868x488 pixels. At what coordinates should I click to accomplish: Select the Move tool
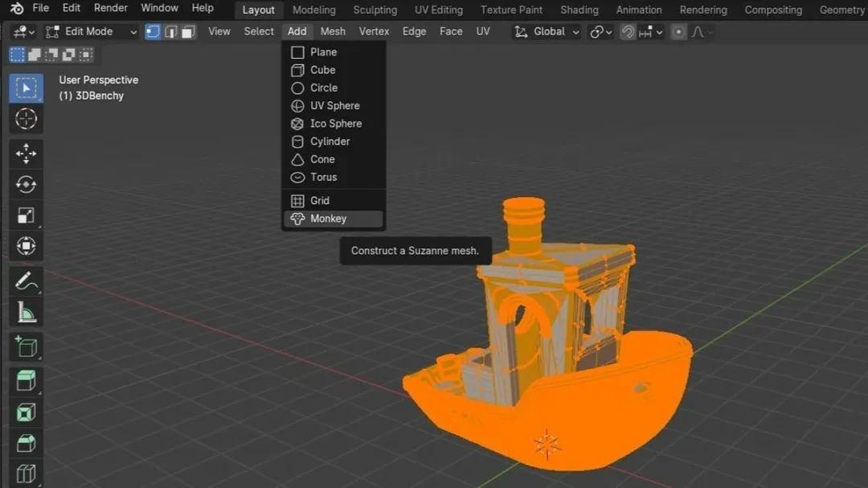point(26,153)
